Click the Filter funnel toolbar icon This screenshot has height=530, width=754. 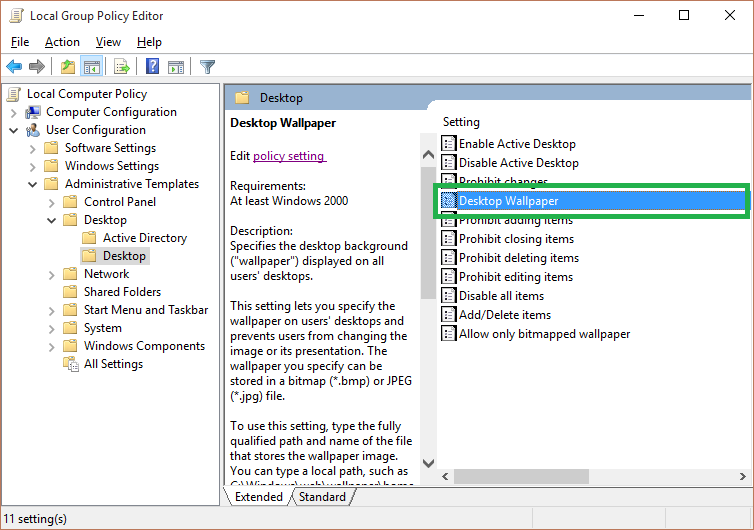(x=207, y=66)
